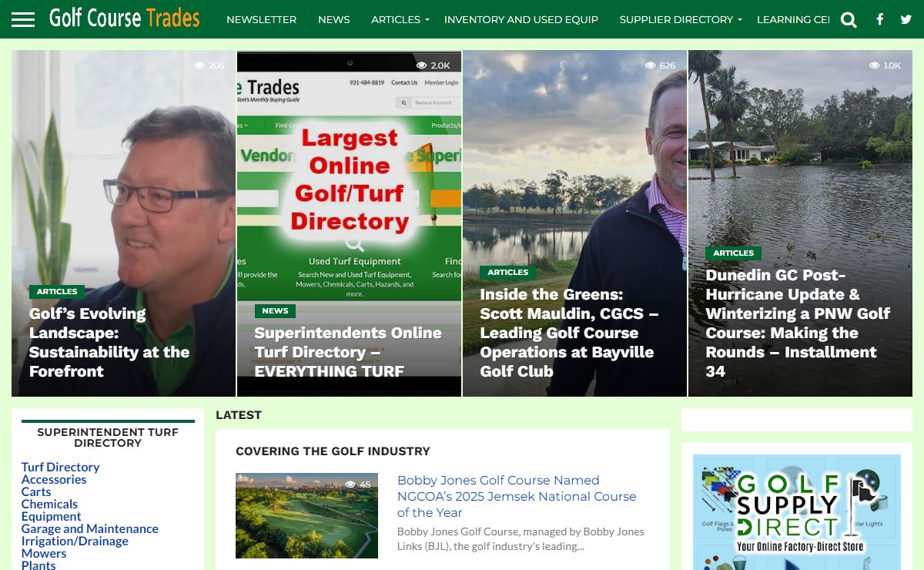
Task: Open the Carts directory link
Action: 36,491
